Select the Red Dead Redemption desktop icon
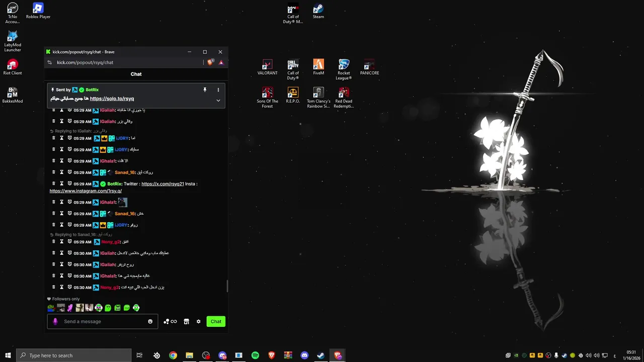Viewport: 644px width, 362px height. (x=344, y=98)
